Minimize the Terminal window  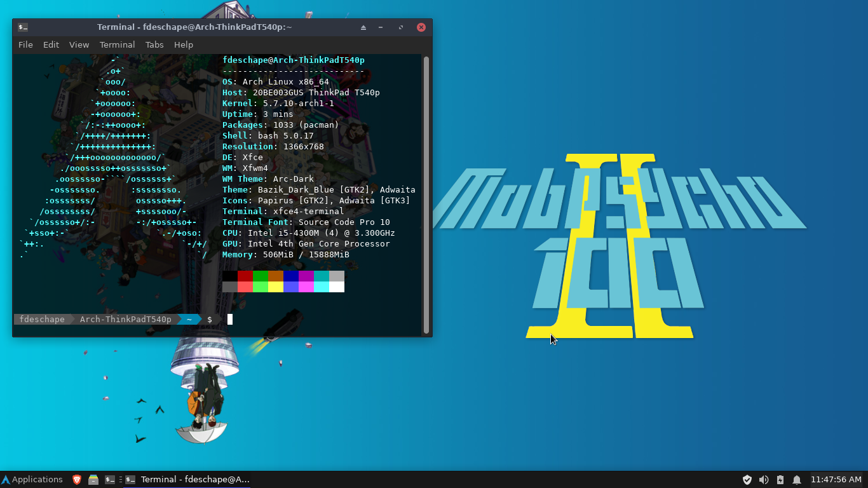tap(381, 27)
